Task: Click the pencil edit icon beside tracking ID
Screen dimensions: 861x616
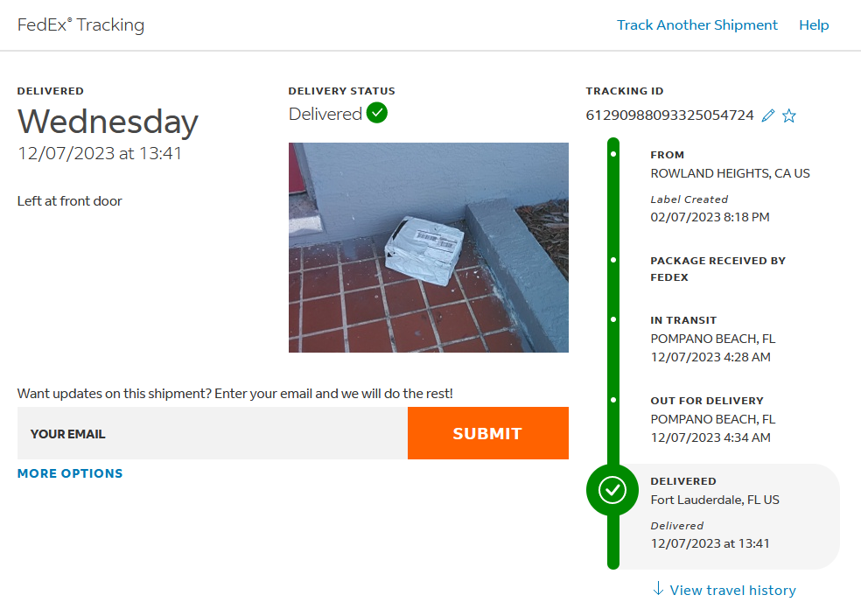Action: pos(768,115)
